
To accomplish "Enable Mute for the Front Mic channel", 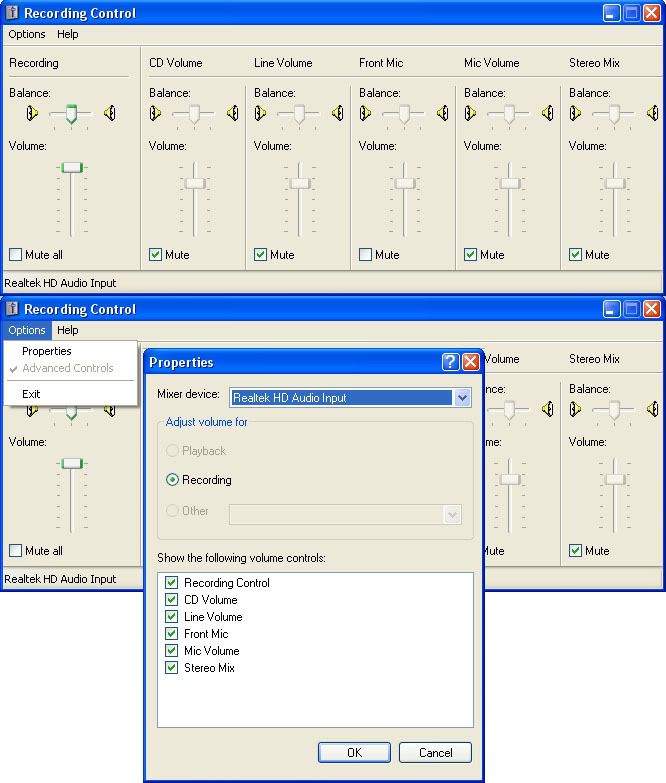I will (x=365, y=255).
